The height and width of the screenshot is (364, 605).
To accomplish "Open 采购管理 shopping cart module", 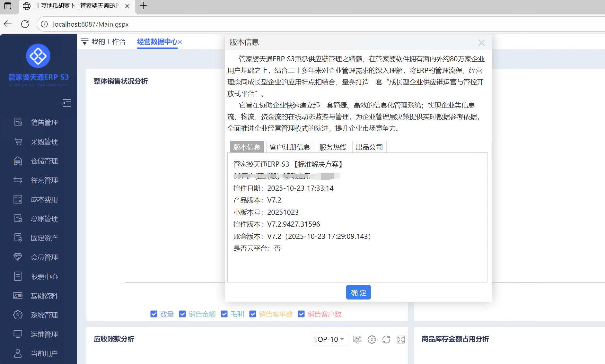I will [x=44, y=142].
